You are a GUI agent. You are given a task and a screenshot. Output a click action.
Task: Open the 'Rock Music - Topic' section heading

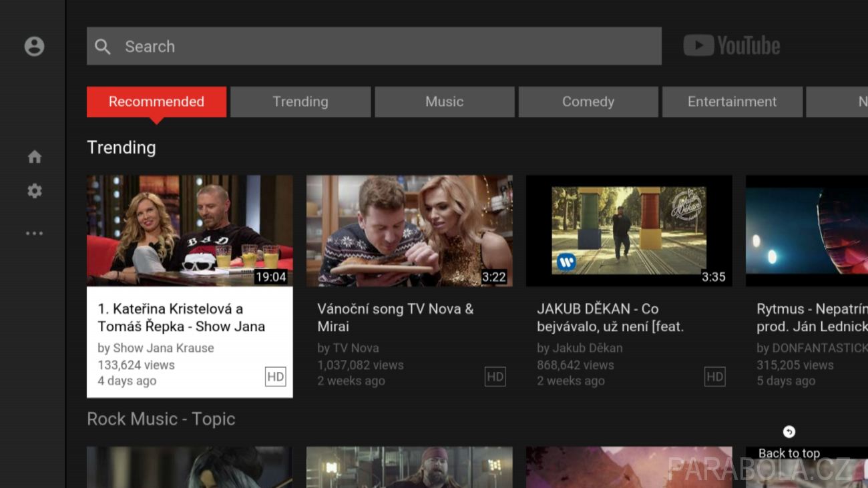pyautogui.click(x=161, y=419)
